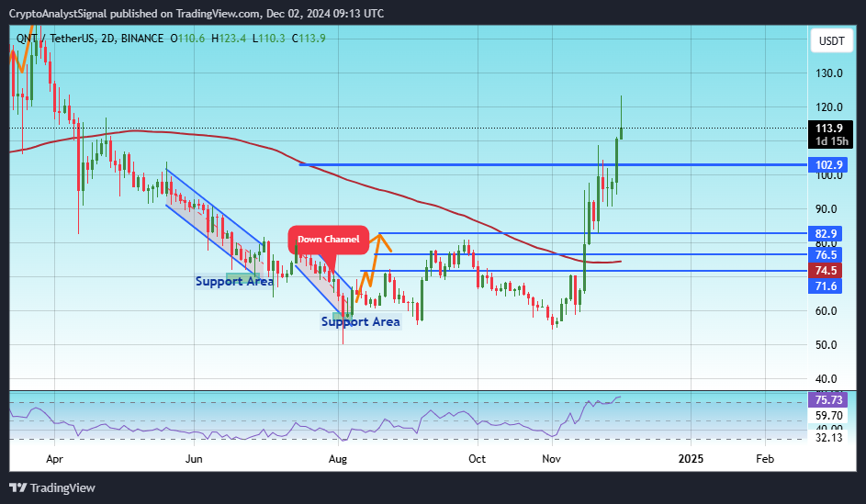
Task: Click the Feb label on time axis
Action: tap(765, 459)
